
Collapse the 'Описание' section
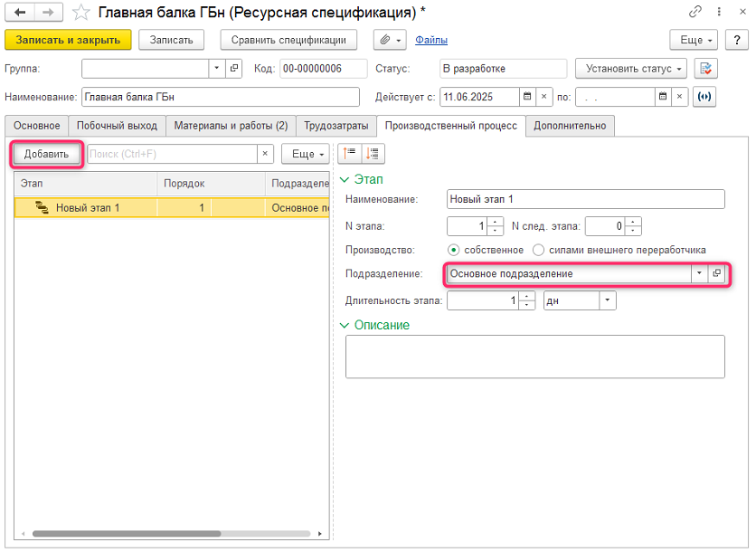click(344, 325)
